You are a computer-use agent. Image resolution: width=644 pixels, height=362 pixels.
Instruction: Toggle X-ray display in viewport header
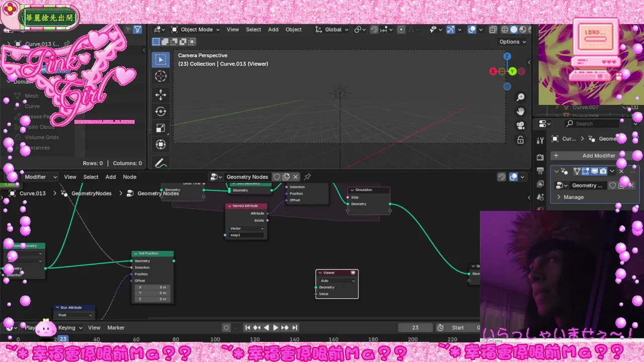coord(493,30)
